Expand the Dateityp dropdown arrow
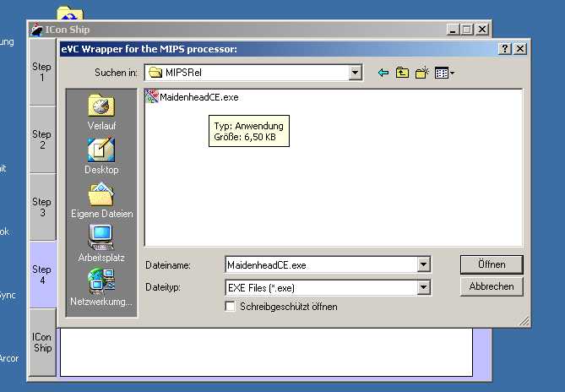This screenshot has height=392, width=565. point(424,287)
